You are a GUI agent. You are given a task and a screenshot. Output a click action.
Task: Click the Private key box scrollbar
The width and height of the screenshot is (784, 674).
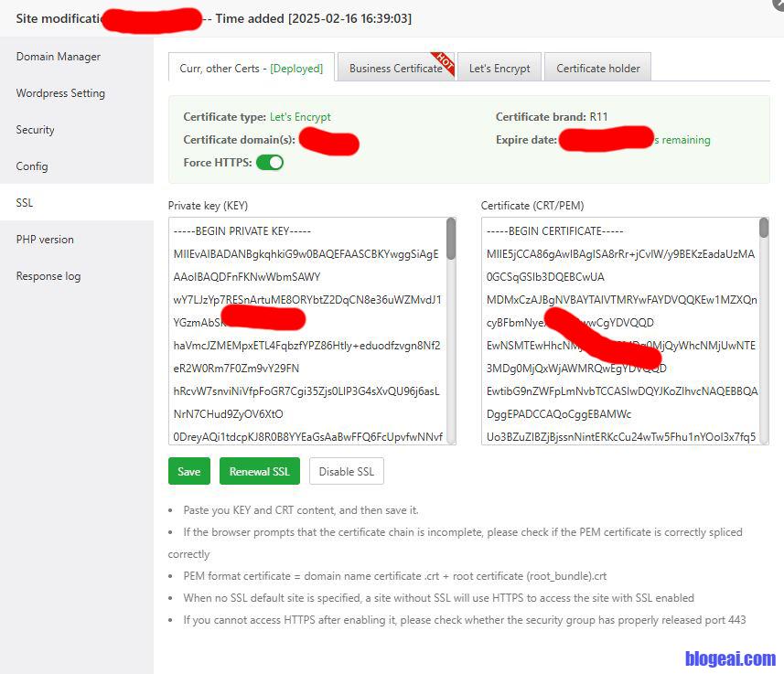(x=451, y=240)
